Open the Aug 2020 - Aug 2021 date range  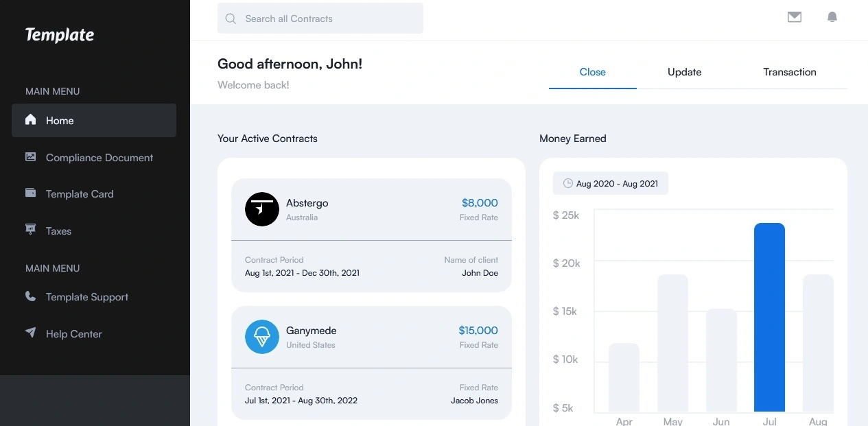coord(611,184)
